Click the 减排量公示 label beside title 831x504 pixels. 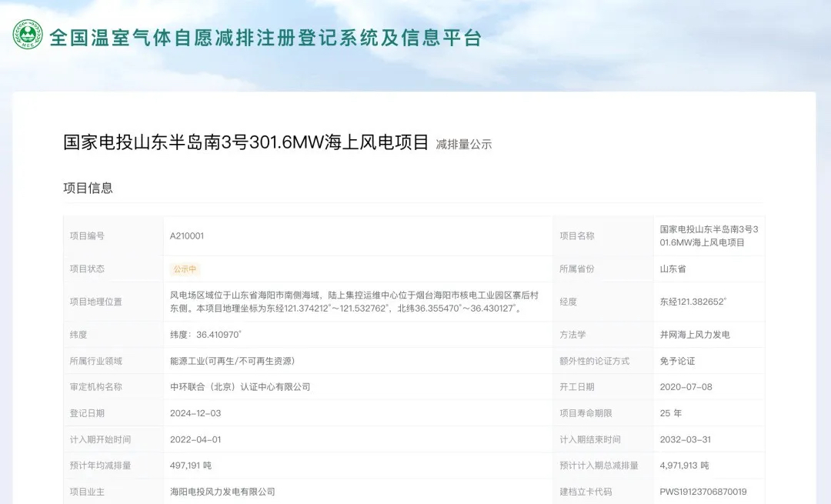pyautogui.click(x=464, y=144)
